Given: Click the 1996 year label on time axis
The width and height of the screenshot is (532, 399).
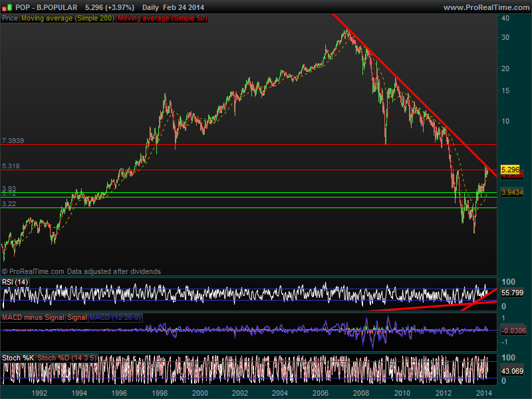Looking at the screenshot, I should [120, 393].
